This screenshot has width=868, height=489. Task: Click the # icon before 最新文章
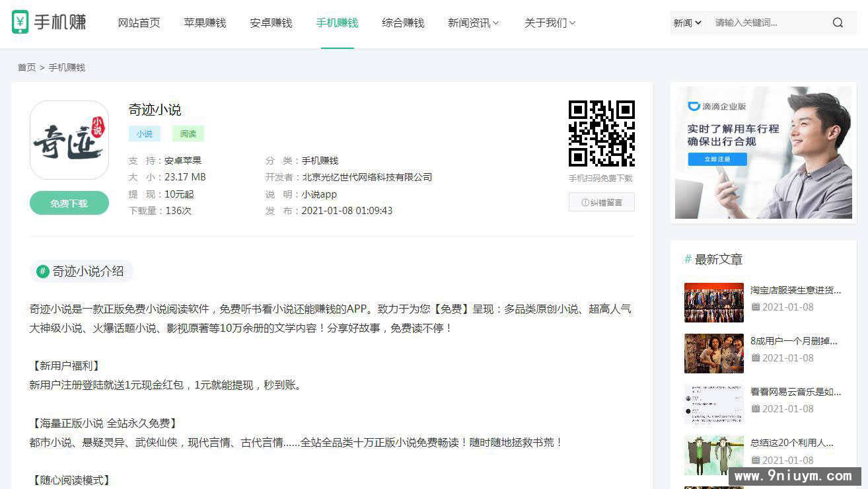(x=688, y=260)
